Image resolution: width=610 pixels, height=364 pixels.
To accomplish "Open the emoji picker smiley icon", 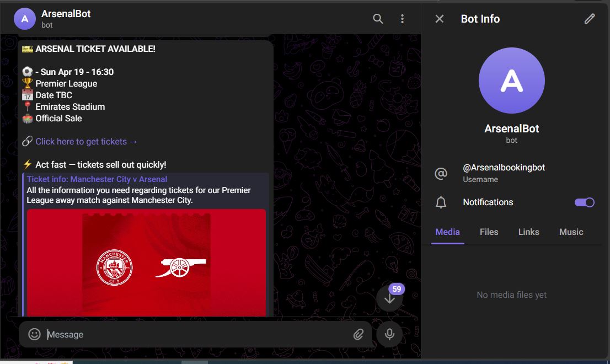I will tap(35, 334).
